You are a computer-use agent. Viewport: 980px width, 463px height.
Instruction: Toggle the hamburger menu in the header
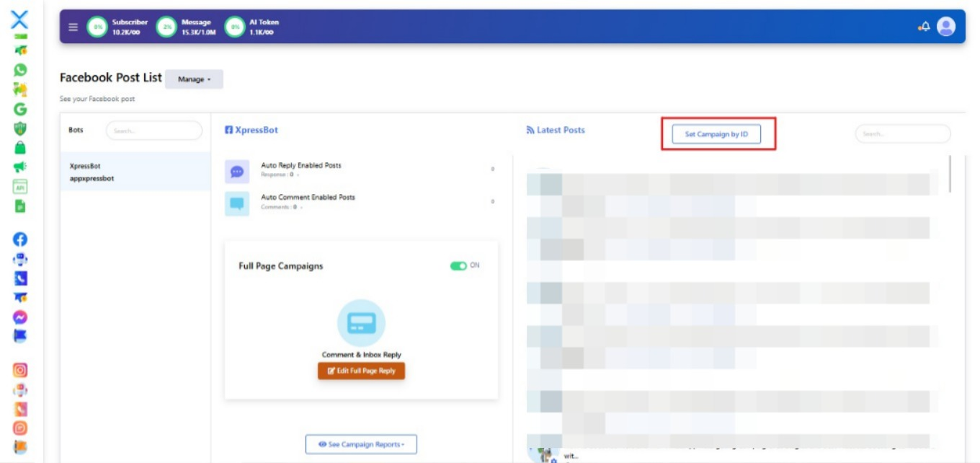pyautogui.click(x=73, y=27)
